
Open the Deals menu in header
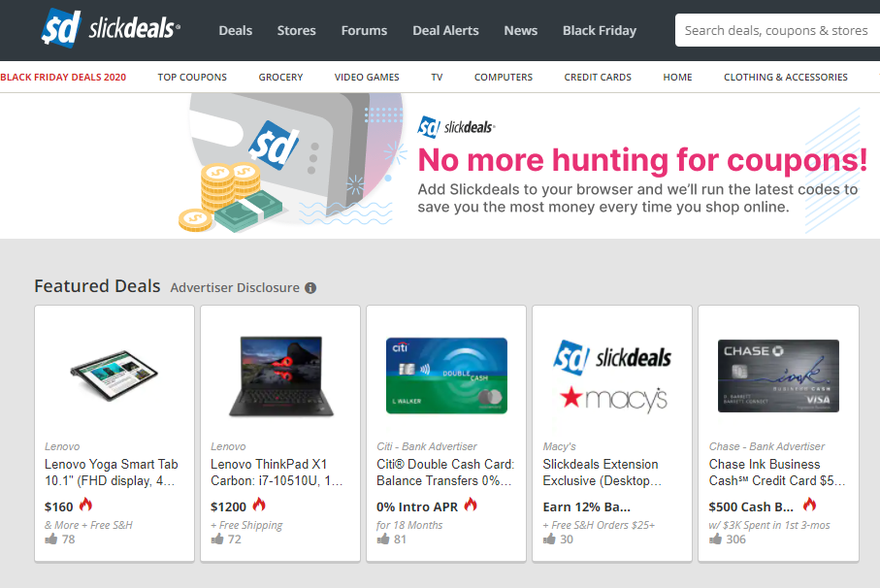point(235,30)
